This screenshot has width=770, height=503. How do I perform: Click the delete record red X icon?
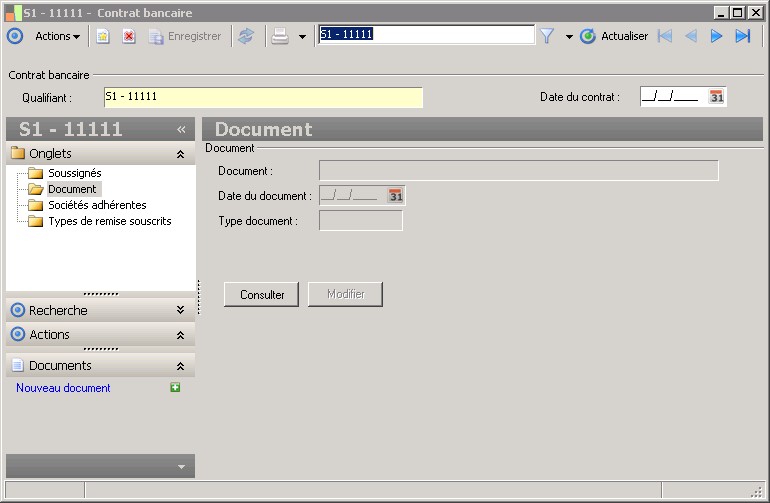(129, 36)
